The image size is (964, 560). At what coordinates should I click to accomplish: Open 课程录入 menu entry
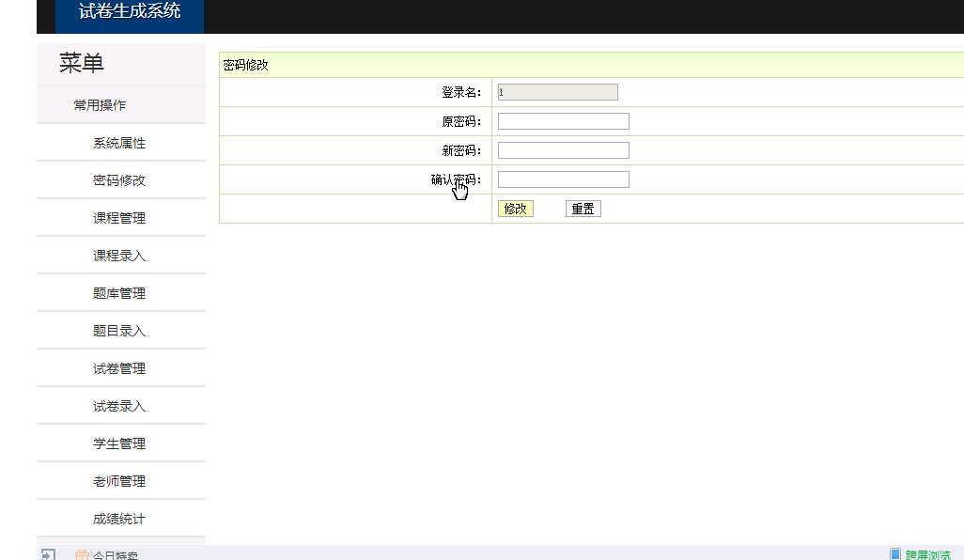point(119,256)
